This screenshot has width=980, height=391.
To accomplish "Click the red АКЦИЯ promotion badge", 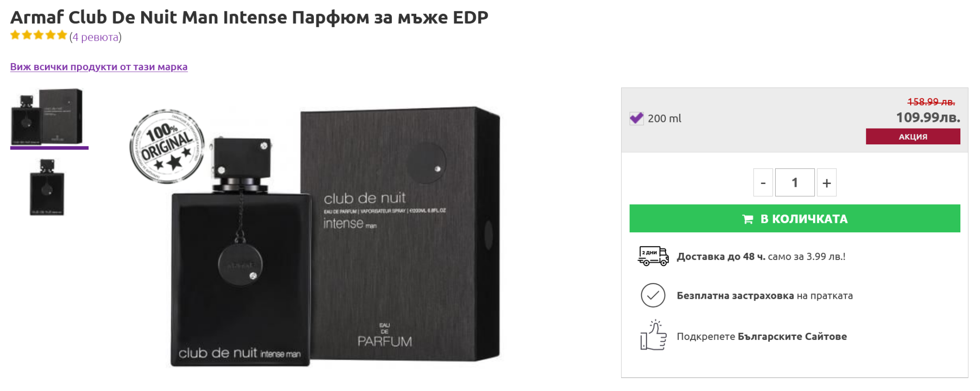I will [913, 136].
